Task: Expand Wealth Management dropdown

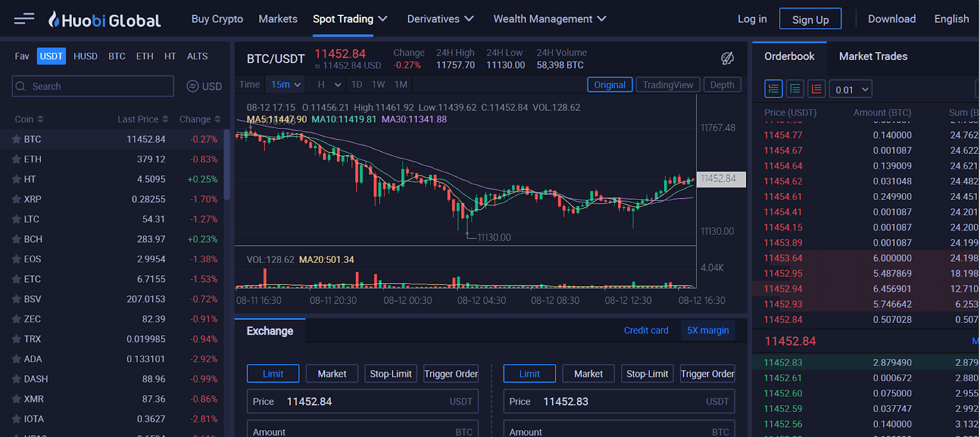Action: 549,19
